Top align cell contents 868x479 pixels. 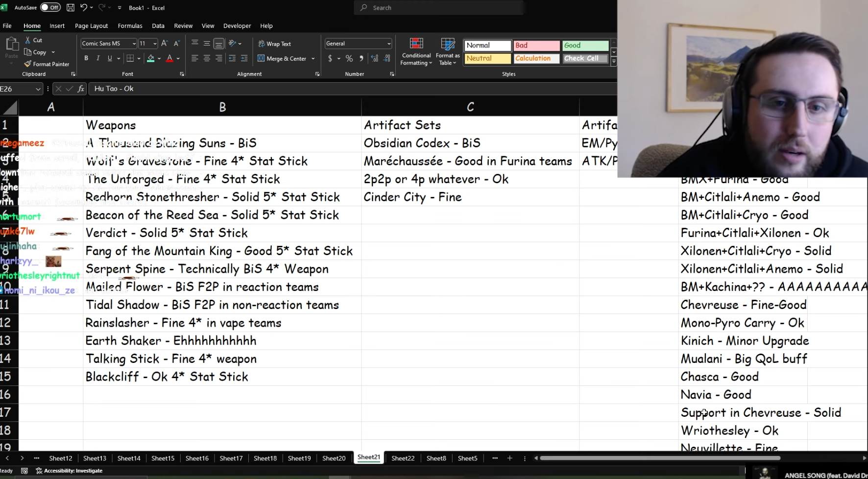click(195, 43)
